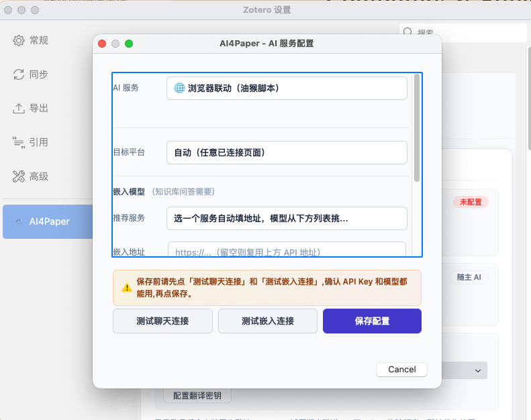Viewport: 531px width, 420px height.
Task: Click the warning triangle icon
Action: (x=127, y=288)
